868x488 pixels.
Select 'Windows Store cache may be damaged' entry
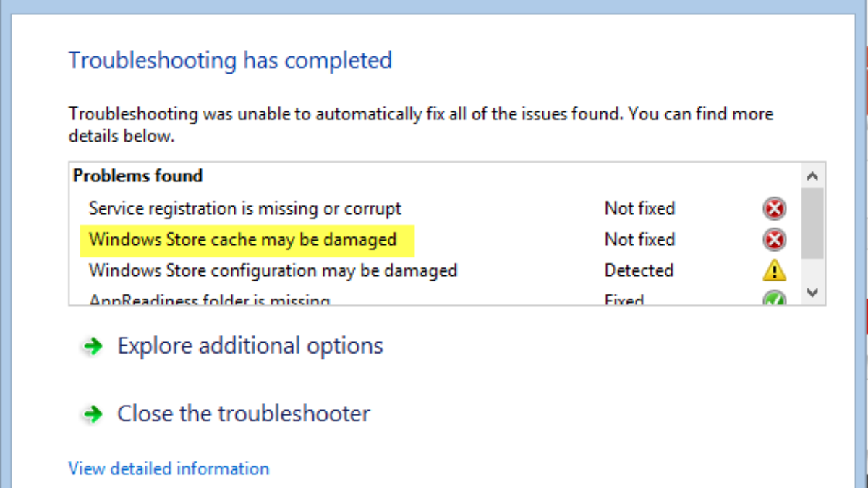click(242, 239)
